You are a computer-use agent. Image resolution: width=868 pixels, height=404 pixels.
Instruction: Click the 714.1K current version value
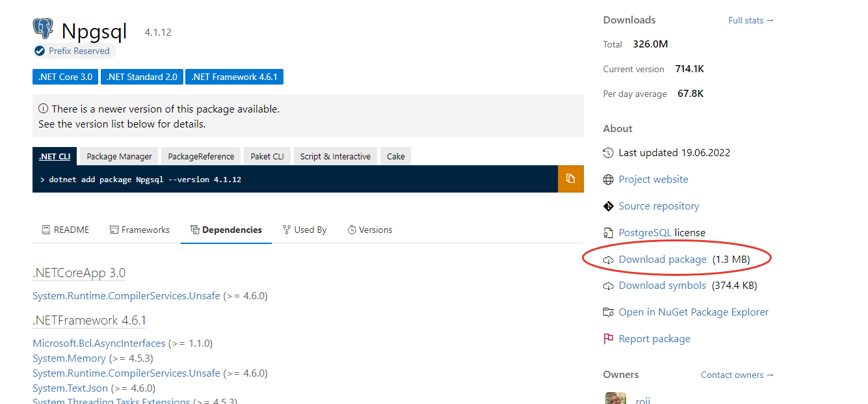pyautogui.click(x=690, y=69)
